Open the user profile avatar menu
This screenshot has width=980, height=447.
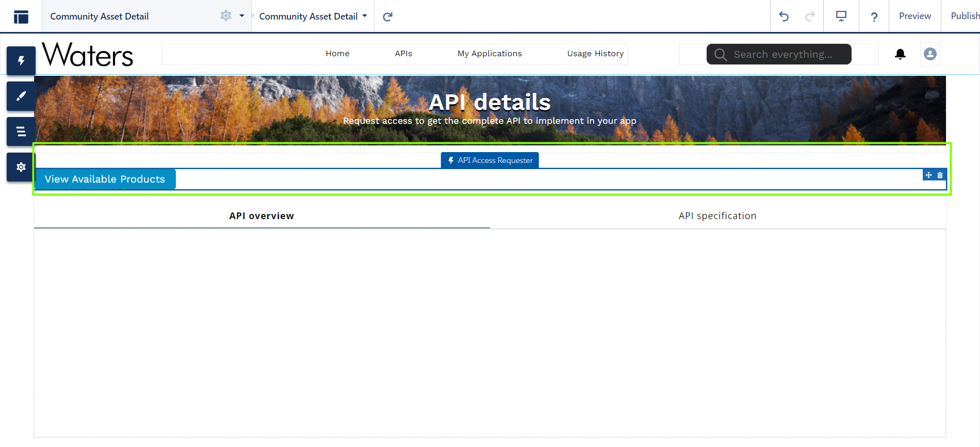(x=930, y=54)
